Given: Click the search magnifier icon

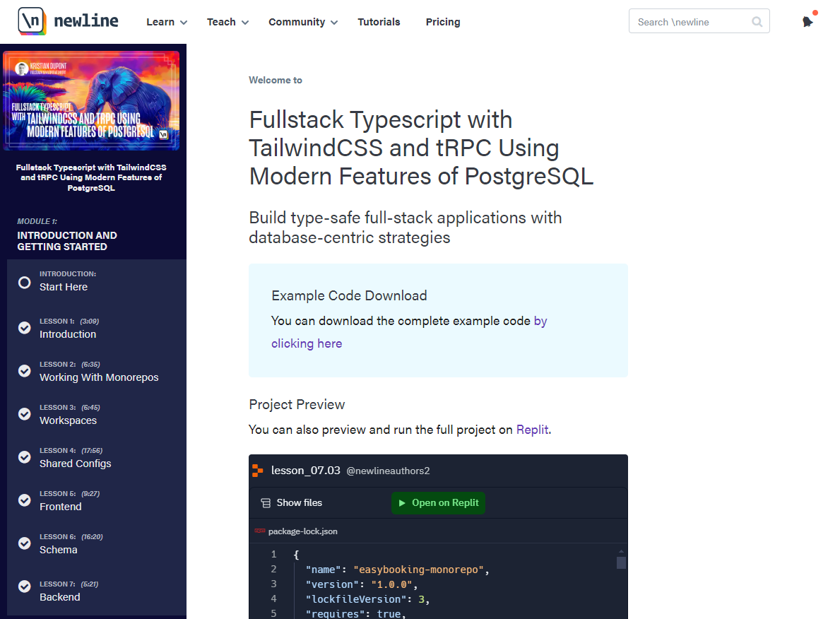Looking at the screenshot, I should 757,22.
